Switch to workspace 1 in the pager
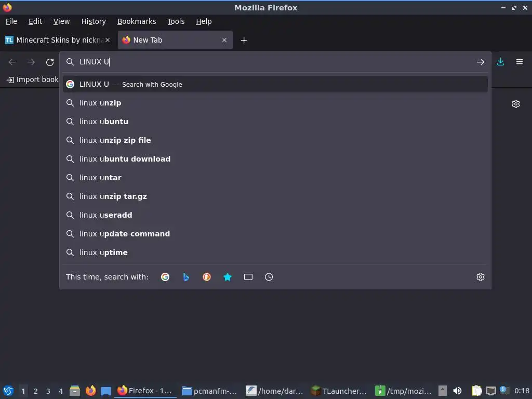Screen dimensions: 532x399 (23, 391)
